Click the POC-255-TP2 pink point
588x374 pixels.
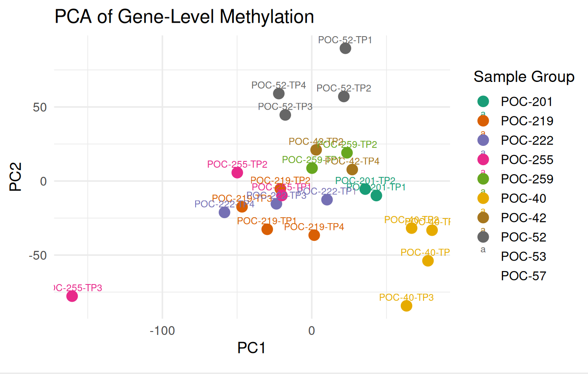[237, 172]
